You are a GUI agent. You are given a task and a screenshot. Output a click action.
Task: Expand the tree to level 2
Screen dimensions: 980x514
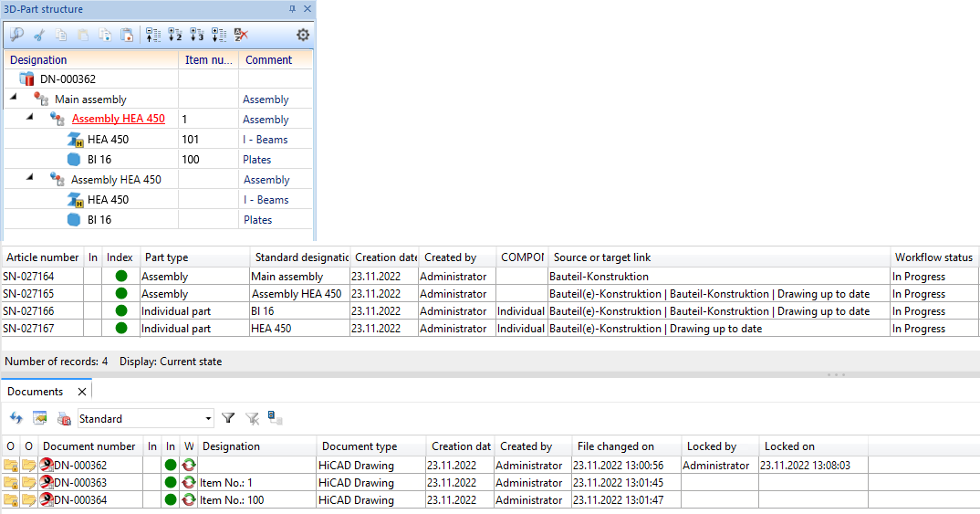174,35
